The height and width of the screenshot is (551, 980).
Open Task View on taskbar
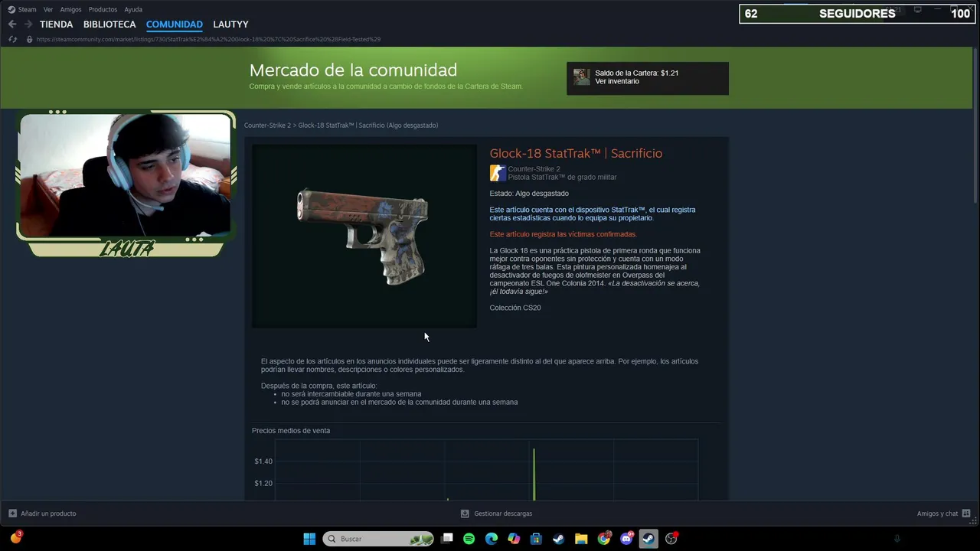tap(448, 539)
